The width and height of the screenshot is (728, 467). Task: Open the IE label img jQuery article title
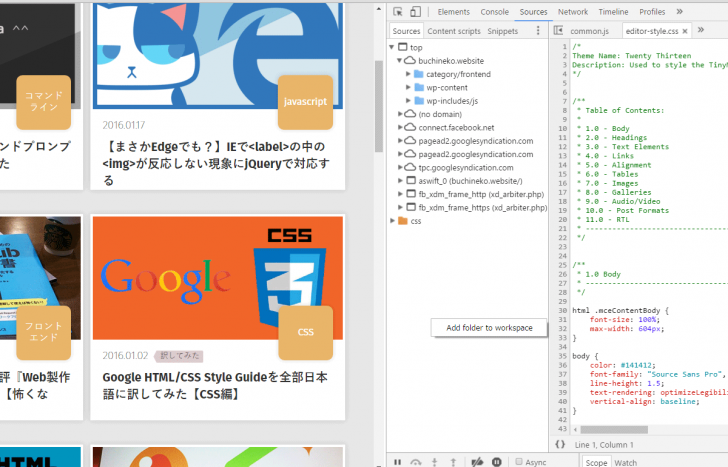pos(217,163)
